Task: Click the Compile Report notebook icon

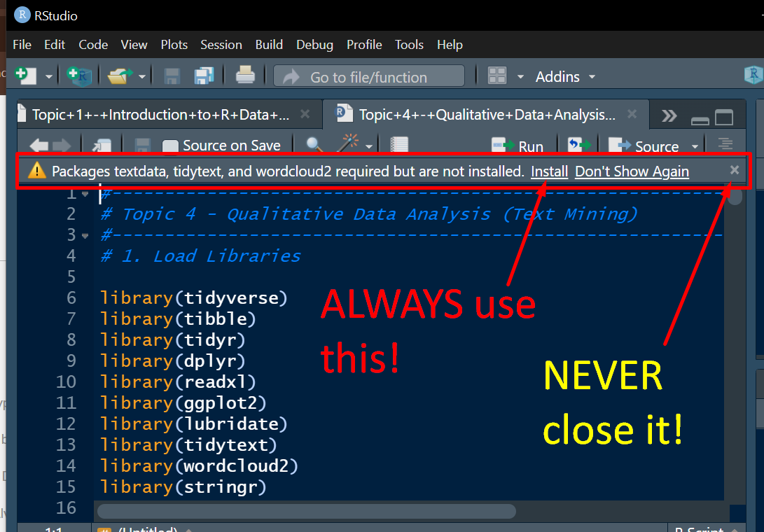Action: click(399, 145)
